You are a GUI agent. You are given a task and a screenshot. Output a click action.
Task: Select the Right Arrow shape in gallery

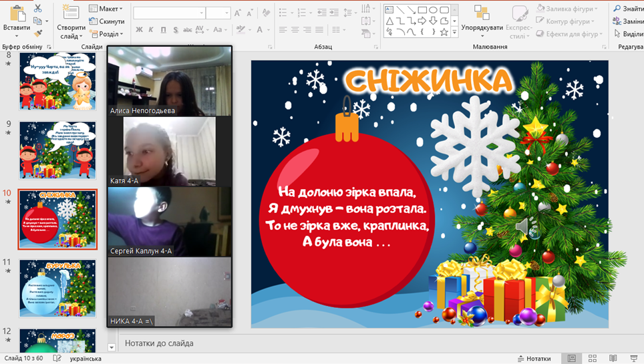[x=422, y=21]
